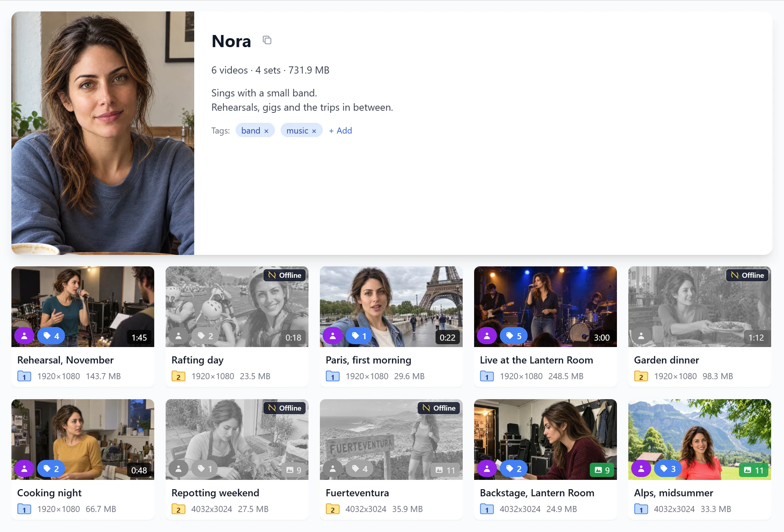Click Offline badge on Garden dinner
The image size is (784, 532).
(x=747, y=275)
